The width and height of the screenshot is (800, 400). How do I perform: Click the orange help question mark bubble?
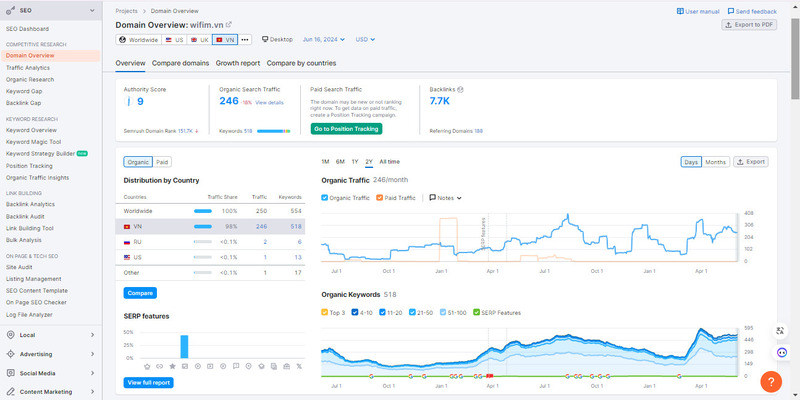click(770, 380)
